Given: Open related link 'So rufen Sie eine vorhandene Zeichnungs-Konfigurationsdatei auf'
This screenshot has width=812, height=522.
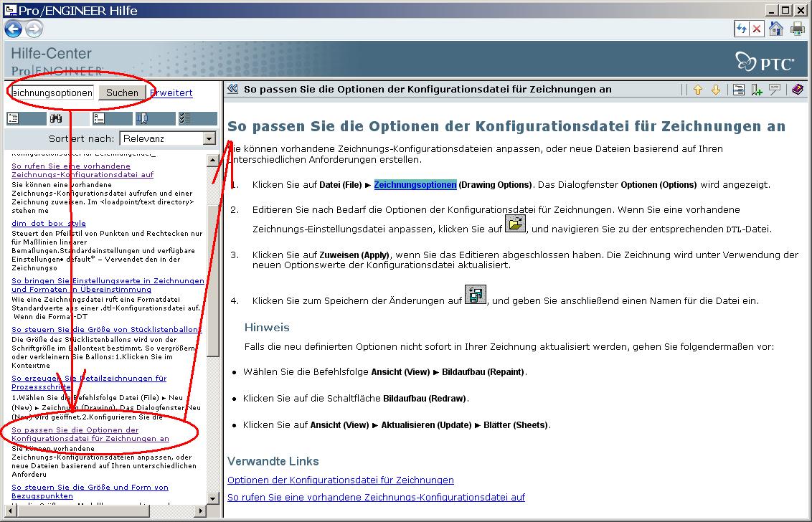Looking at the screenshot, I should click(x=376, y=497).
